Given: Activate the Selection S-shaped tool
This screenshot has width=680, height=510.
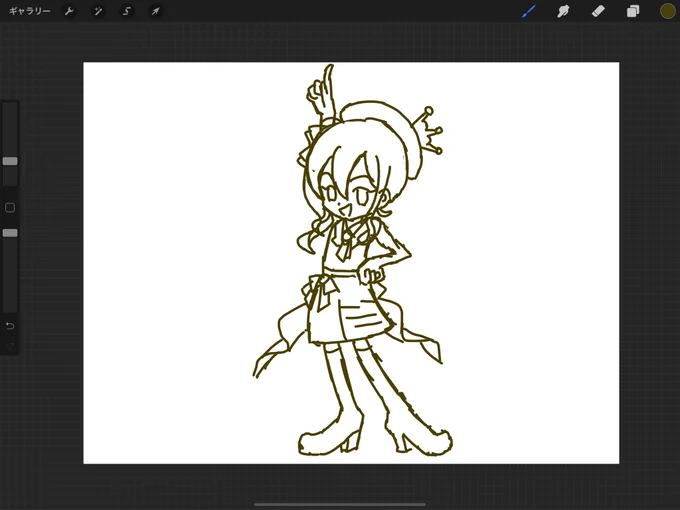Looking at the screenshot, I should pos(127,11).
